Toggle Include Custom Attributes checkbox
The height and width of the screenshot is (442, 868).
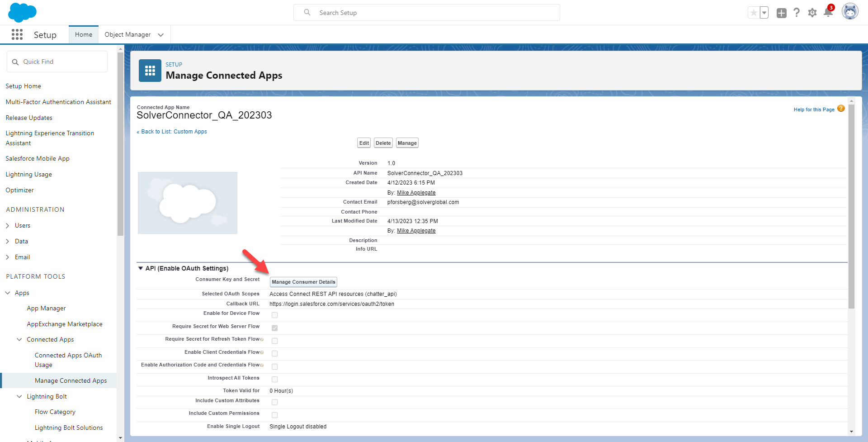tap(274, 402)
